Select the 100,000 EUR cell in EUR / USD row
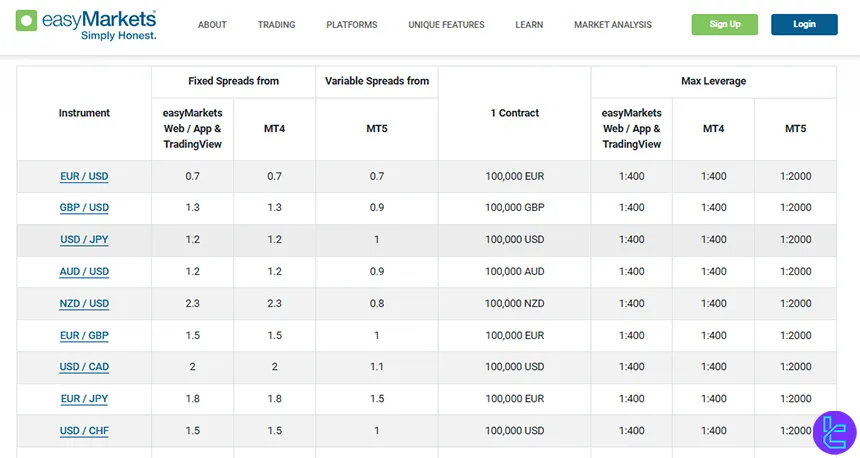The width and height of the screenshot is (860, 458). pyautogui.click(x=514, y=177)
